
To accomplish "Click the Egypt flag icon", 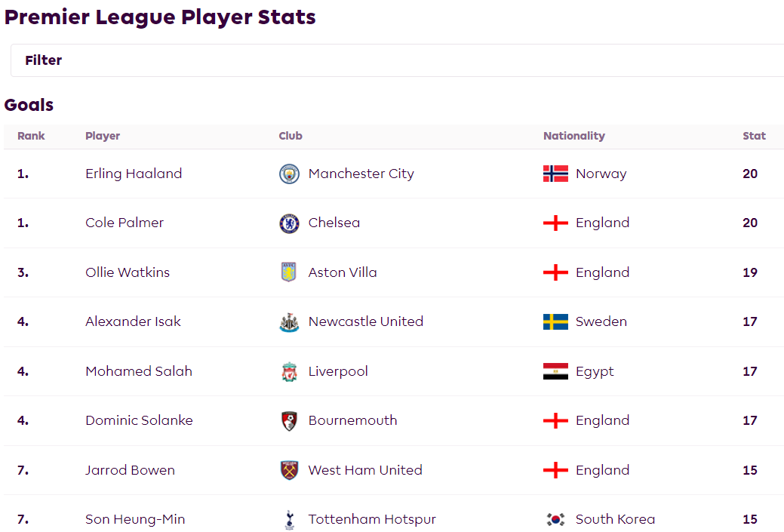I will pyautogui.click(x=555, y=371).
